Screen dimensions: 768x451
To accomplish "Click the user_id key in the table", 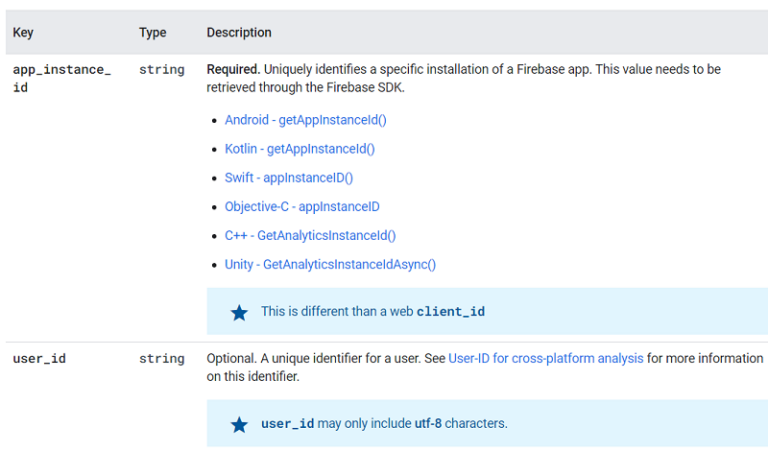I will 39,359.
